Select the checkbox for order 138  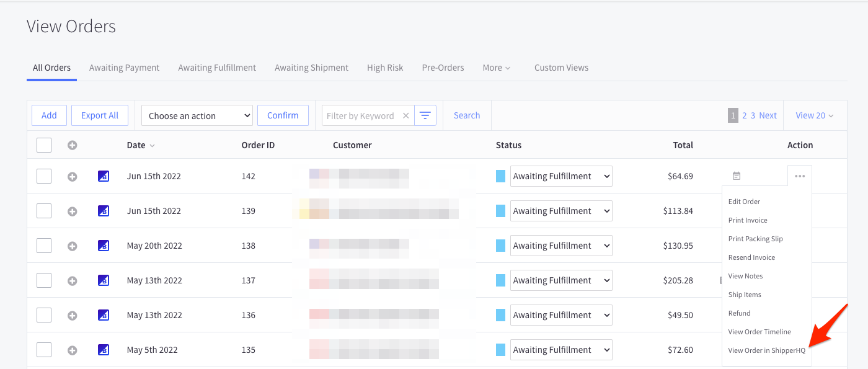coord(44,246)
